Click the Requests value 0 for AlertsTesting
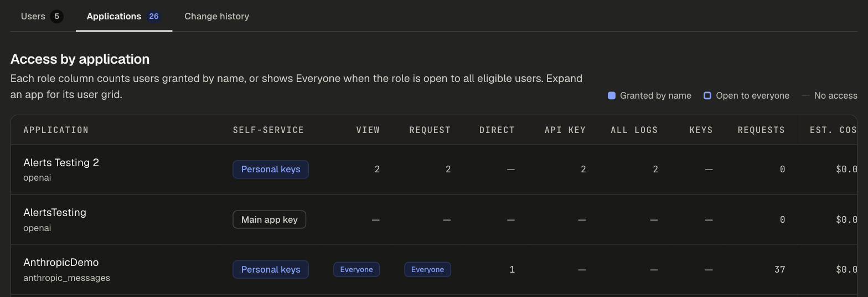The height and width of the screenshot is (297, 868). pos(782,219)
